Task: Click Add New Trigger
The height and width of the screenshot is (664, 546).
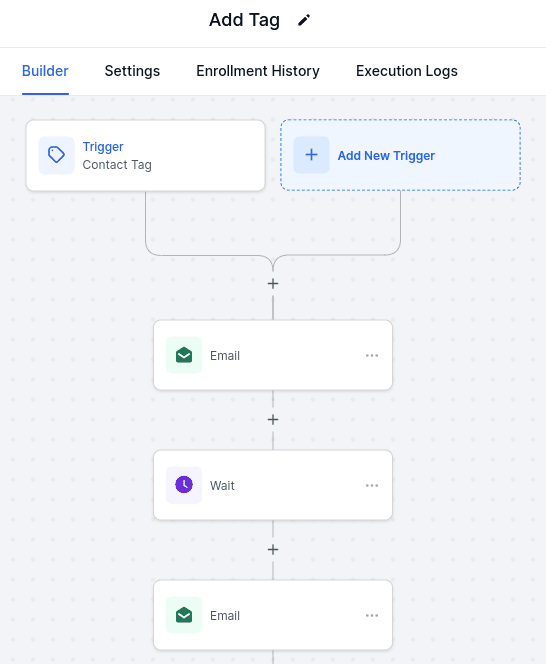Action: (400, 155)
